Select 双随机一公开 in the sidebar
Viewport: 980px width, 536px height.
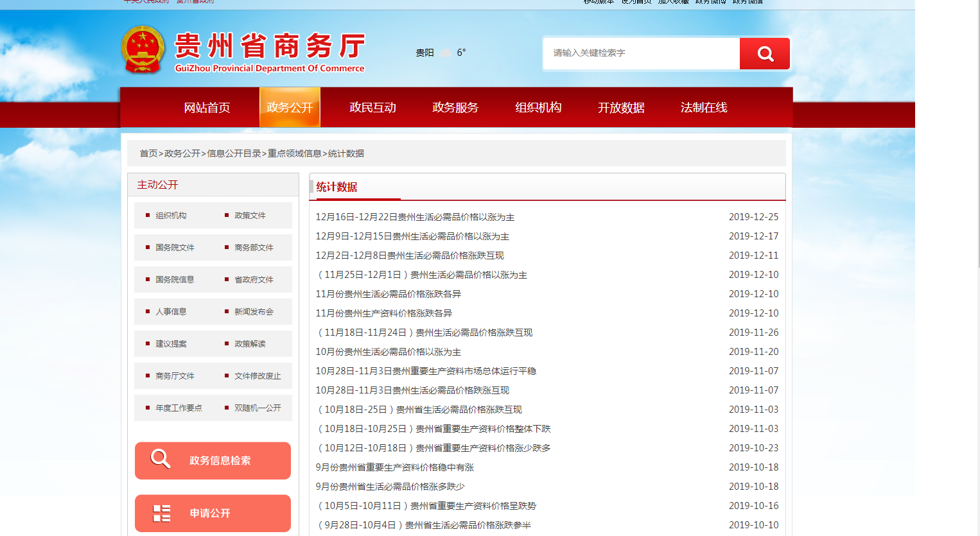[x=258, y=408]
